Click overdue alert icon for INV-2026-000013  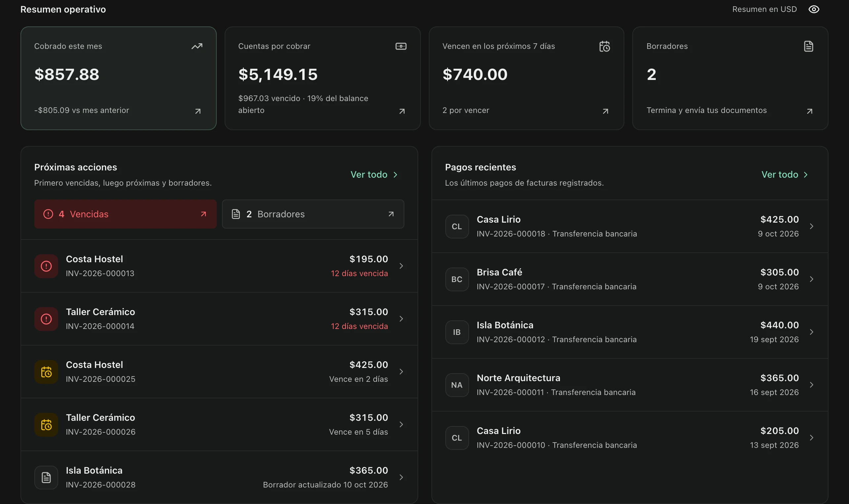[46, 266]
